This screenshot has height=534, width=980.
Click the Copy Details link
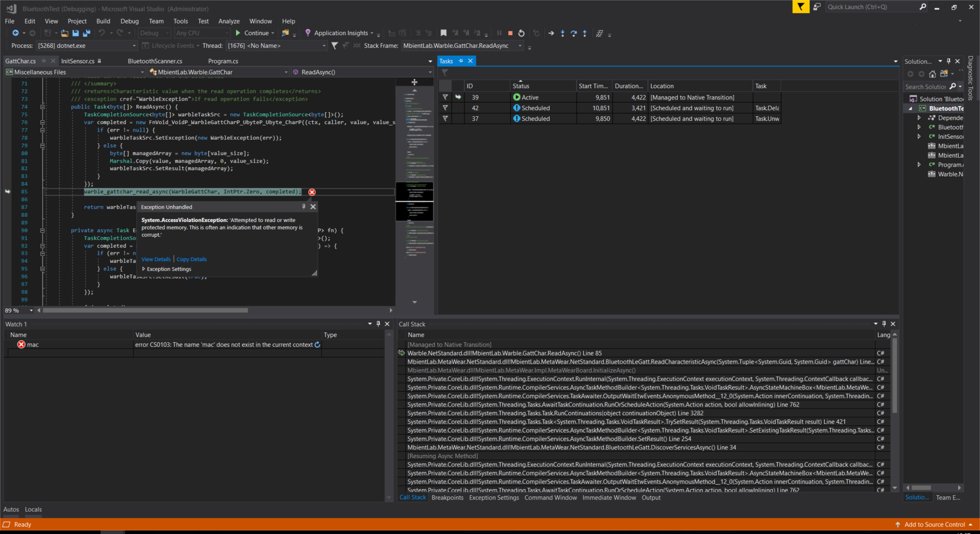[191, 260]
